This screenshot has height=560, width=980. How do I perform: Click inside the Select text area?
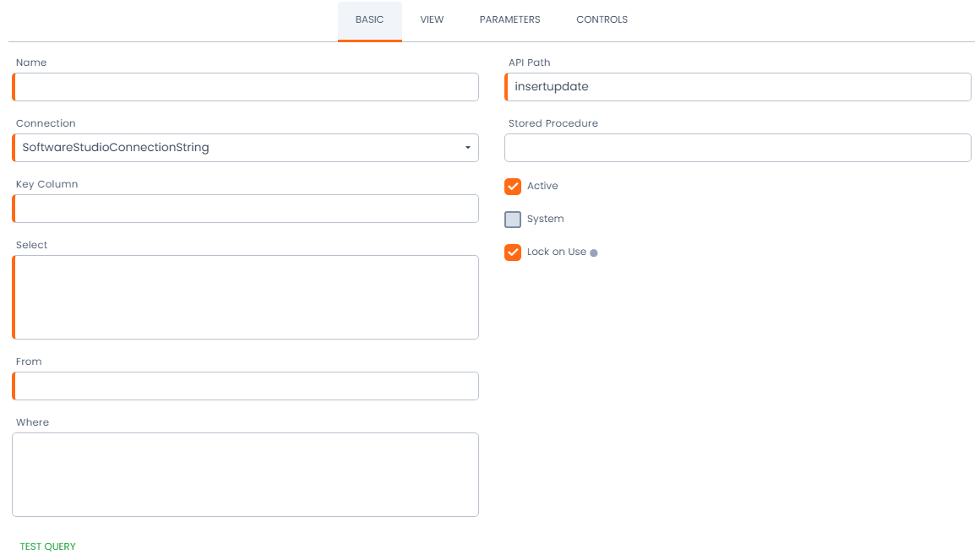[x=246, y=297]
